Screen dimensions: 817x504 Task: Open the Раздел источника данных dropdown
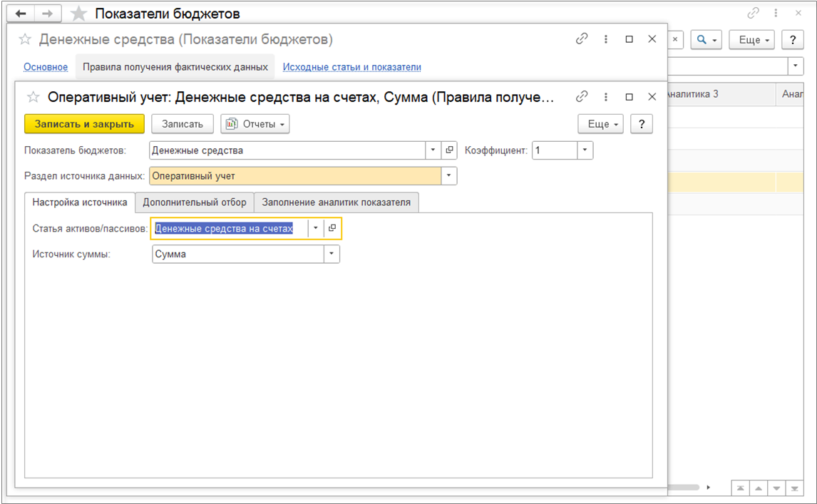[449, 175]
